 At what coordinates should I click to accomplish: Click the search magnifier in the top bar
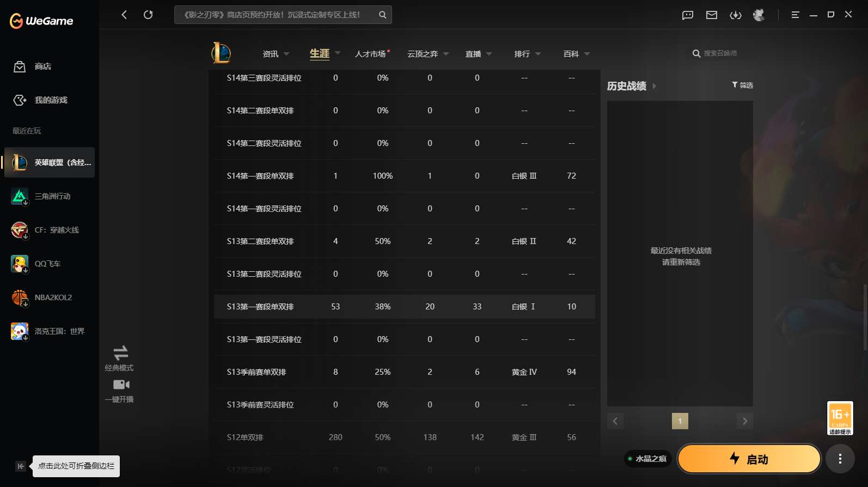tap(382, 15)
